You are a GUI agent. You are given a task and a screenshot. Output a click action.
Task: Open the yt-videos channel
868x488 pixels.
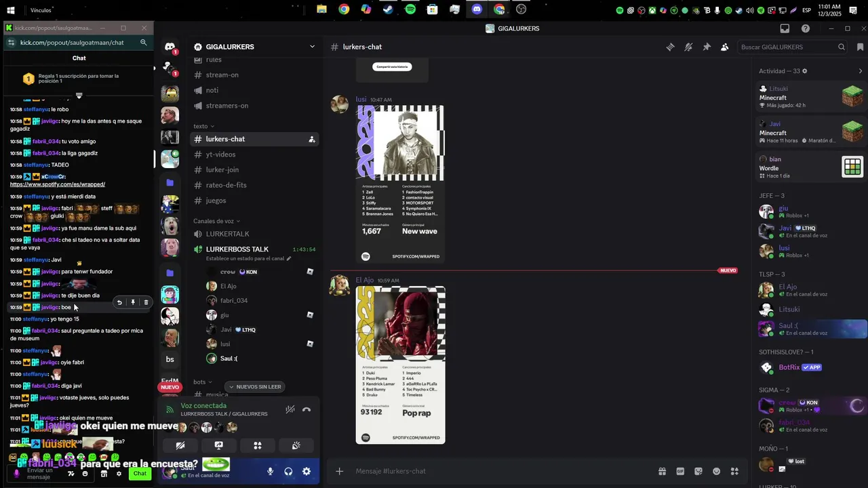tap(254, 155)
